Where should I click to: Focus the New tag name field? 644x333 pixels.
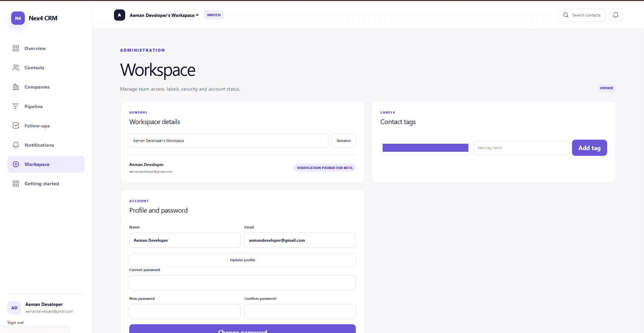[521, 148]
